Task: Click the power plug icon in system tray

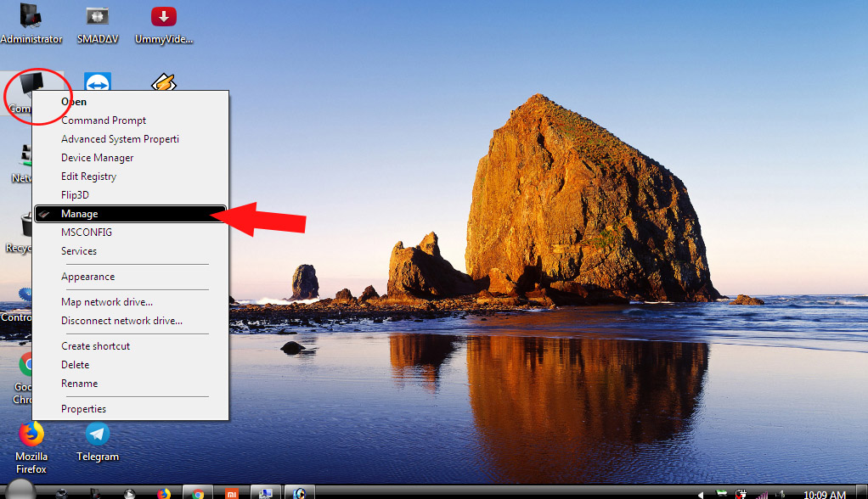Action: (x=741, y=492)
